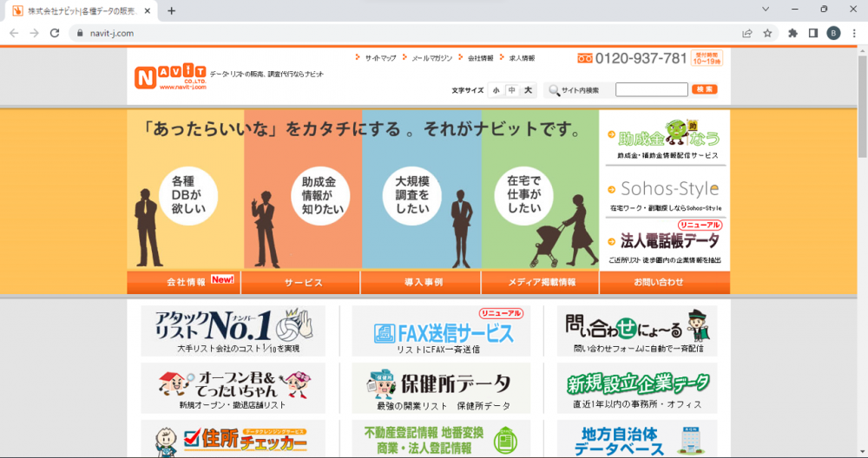Open the tab search chevron
Viewport: 868px width, 458px height.
(766, 9)
